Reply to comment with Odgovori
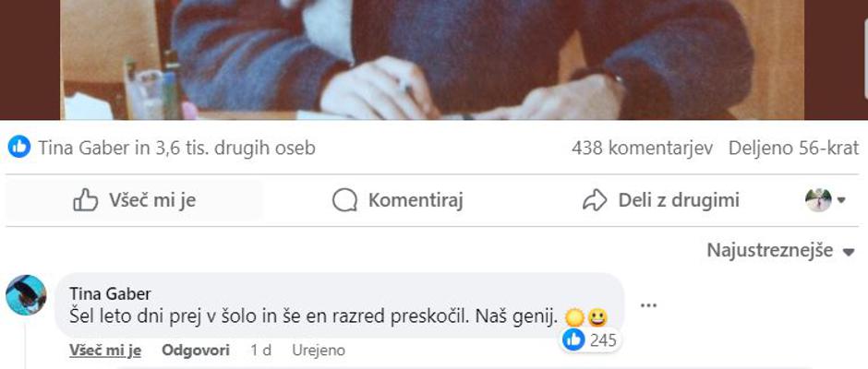The image size is (868, 369). 196,351
